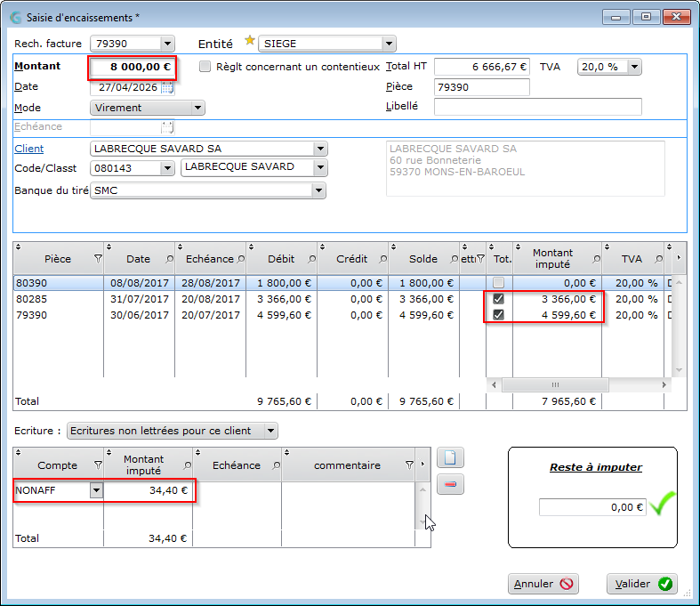Open the Banque du tiré SMC dropdown
700x606 pixels.
(318, 190)
